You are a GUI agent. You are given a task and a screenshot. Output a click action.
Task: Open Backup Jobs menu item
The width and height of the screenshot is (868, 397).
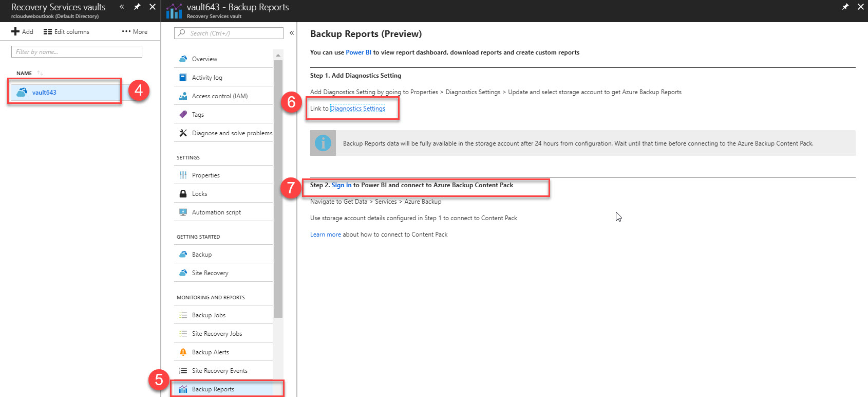(x=209, y=315)
